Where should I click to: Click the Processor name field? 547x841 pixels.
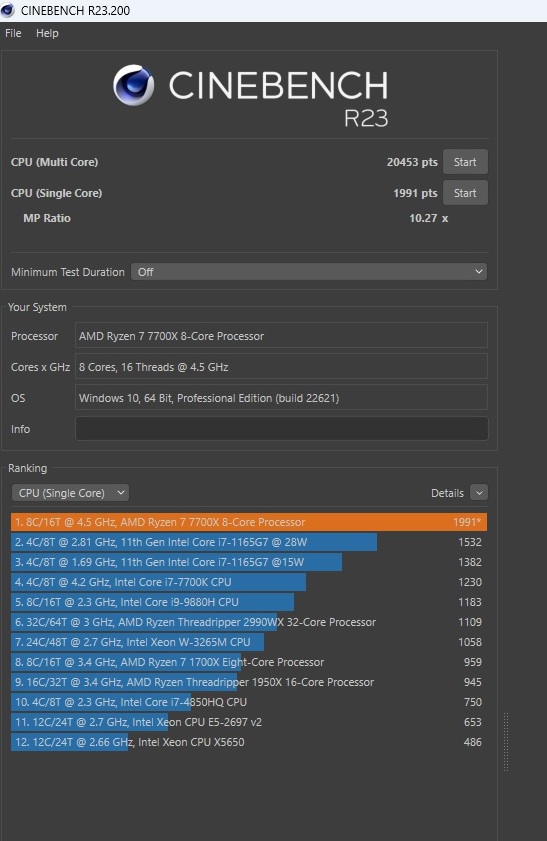282,336
